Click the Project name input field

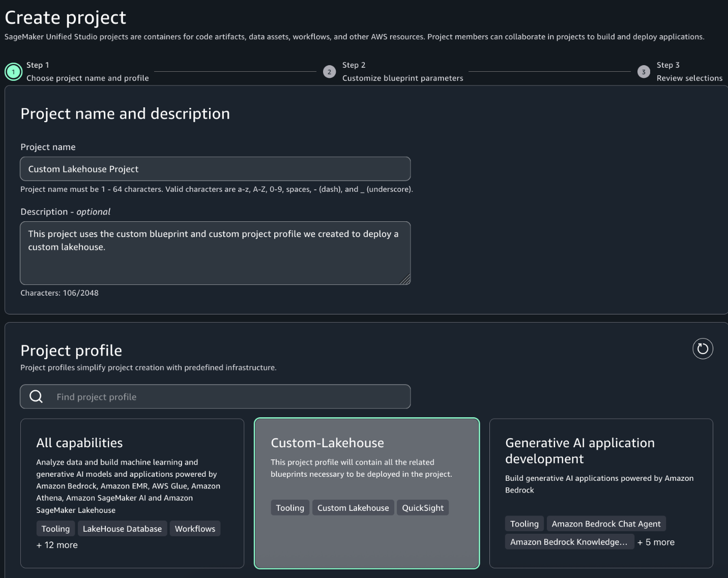tap(215, 169)
